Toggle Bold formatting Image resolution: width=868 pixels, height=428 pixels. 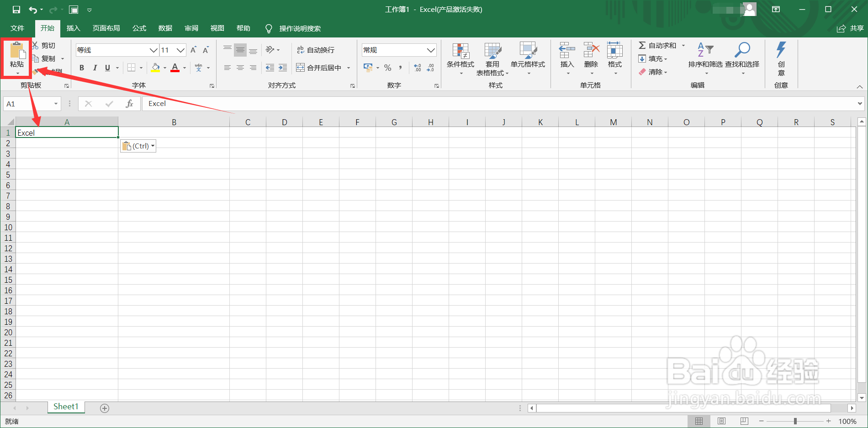tap(82, 68)
